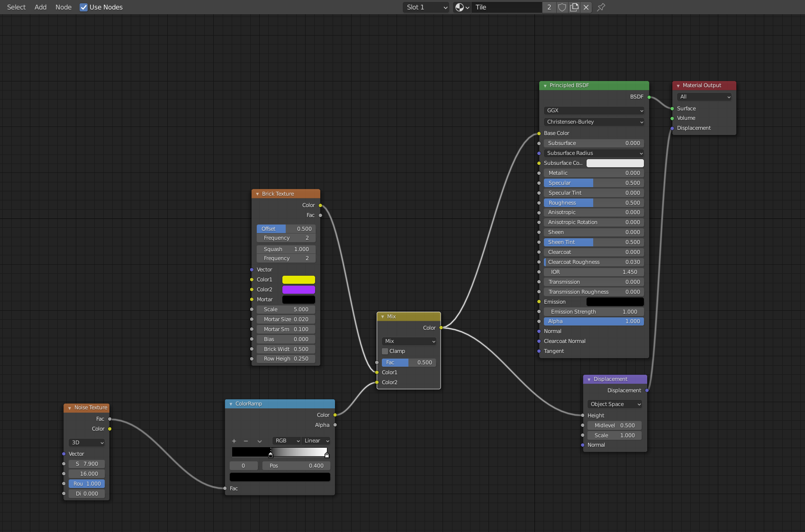Image resolution: width=805 pixels, height=532 pixels.
Task: Expand the Subsurface Radius dropdown
Action: (x=595, y=153)
